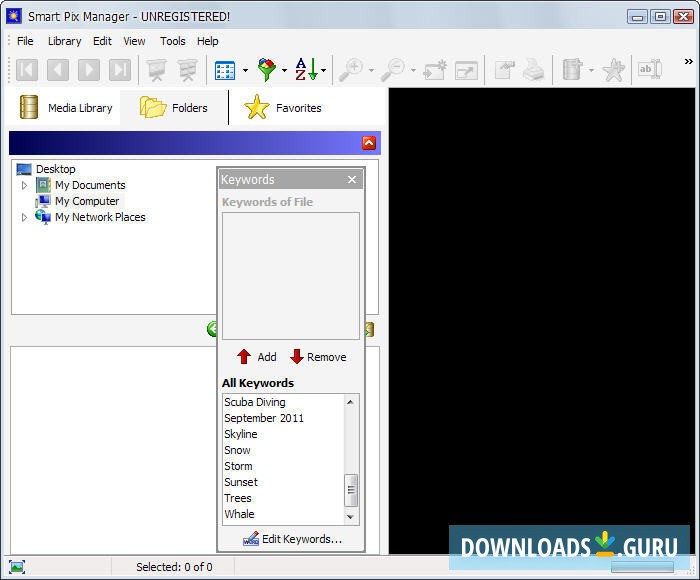
Task: Open the view mode dropdown arrow
Action: coord(245,71)
